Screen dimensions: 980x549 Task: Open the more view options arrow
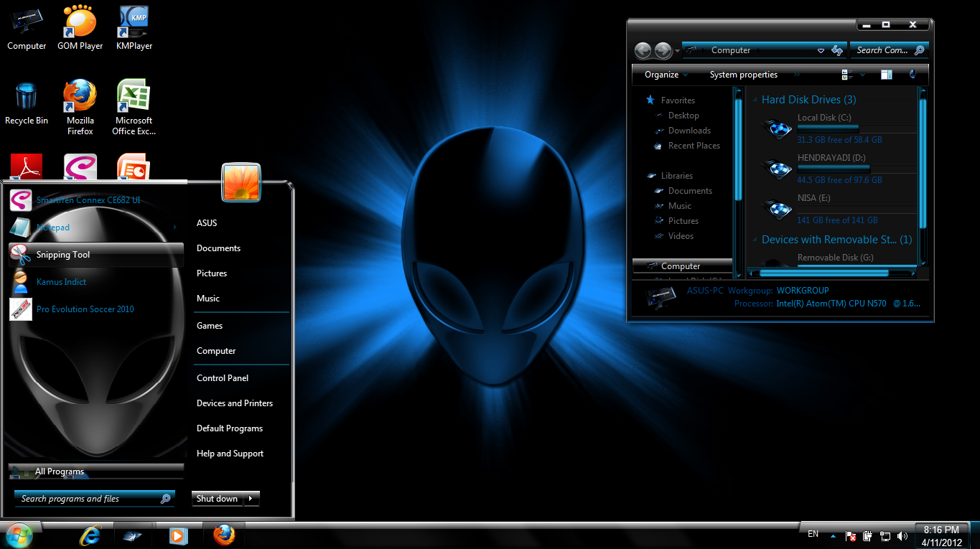tap(863, 75)
